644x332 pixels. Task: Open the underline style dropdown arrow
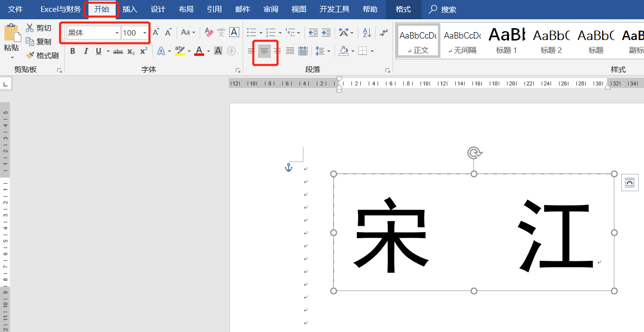click(107, 51)
